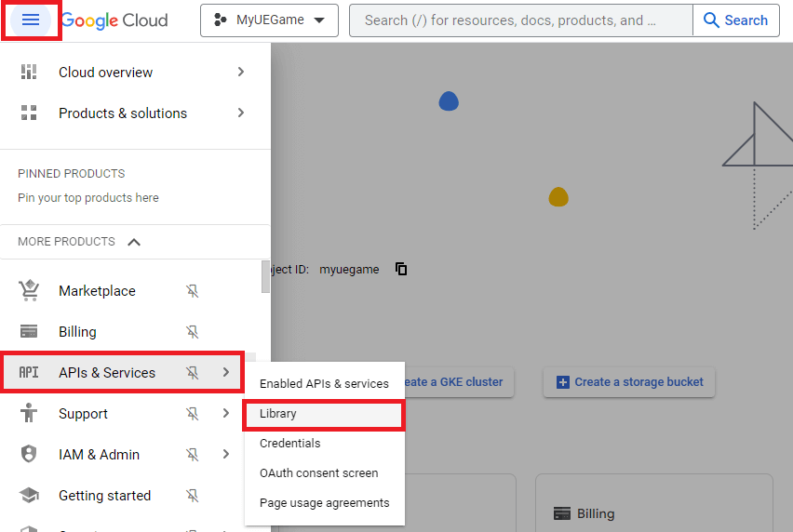Click the Billing card icon in the sidebar
The width and height of the screenshot is (793, 532).
tap(29, 331)
